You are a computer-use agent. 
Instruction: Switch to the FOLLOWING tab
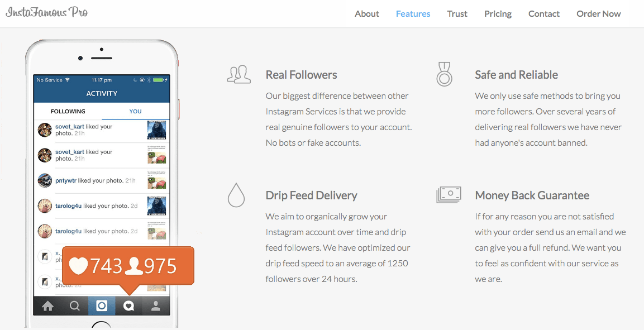68,111
